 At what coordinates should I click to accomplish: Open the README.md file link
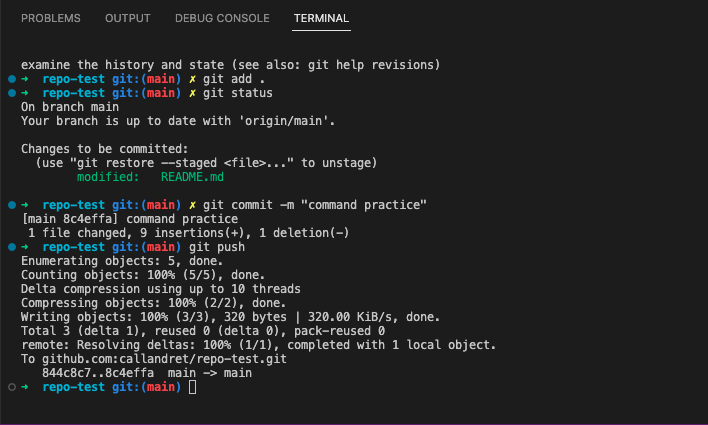coord(192,177)
